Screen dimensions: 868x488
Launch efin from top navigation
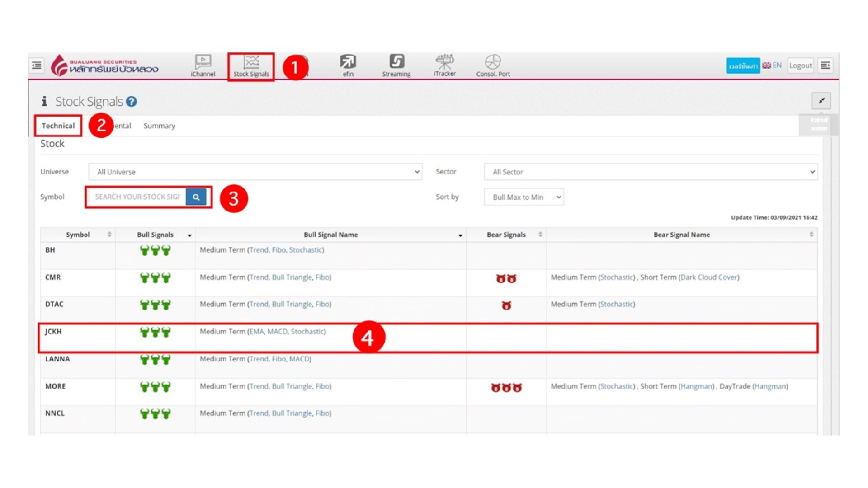(x=348, y=66)
